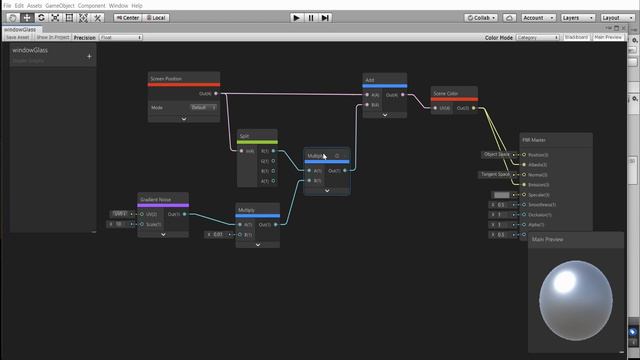Open the Collab dropdown
The width and height of the screenshot is (640, 360).
tap(481, 18)
